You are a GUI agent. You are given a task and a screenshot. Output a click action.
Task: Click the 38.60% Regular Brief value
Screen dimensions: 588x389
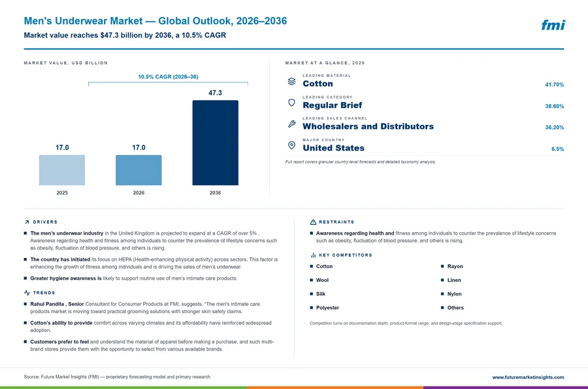click(554, 106)
